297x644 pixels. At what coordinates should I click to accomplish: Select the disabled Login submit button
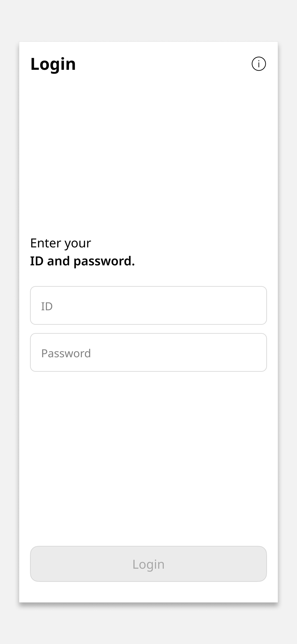[148, 564]
